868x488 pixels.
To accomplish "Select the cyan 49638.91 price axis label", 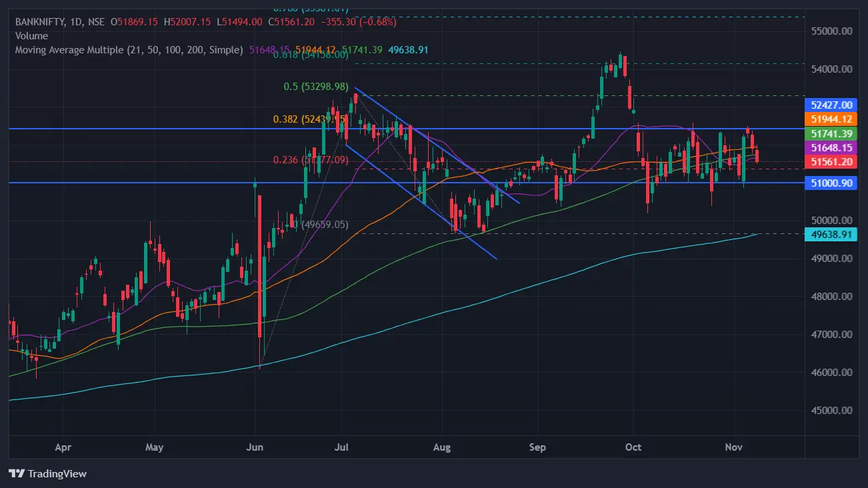I will (x=831, y=235).
